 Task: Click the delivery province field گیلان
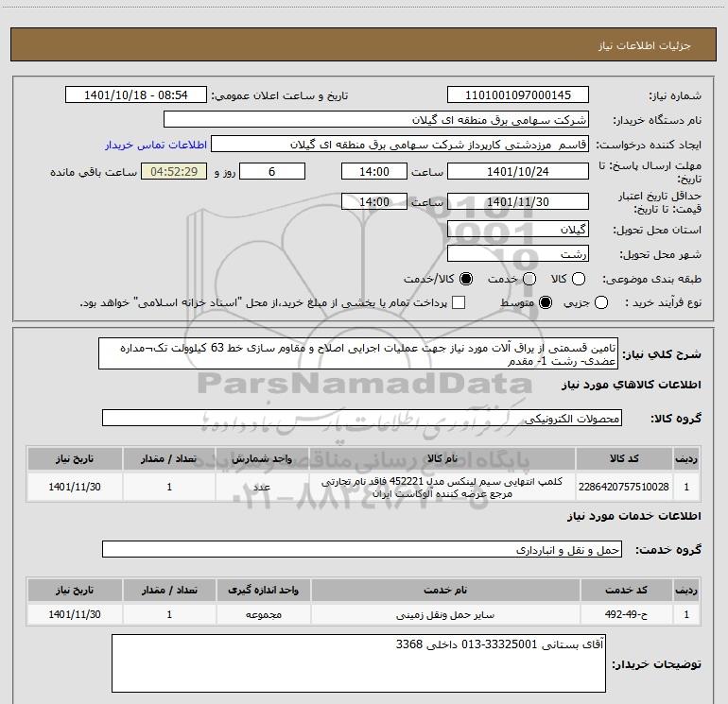click(518, 230)
